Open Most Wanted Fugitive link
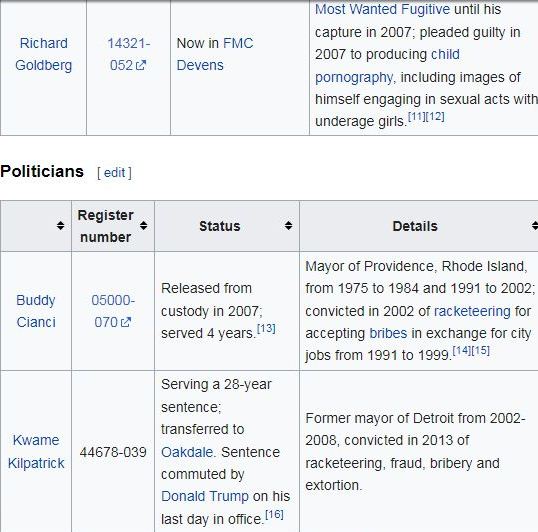538x532 pixels. pyautogui.click(x=382, y=9)
